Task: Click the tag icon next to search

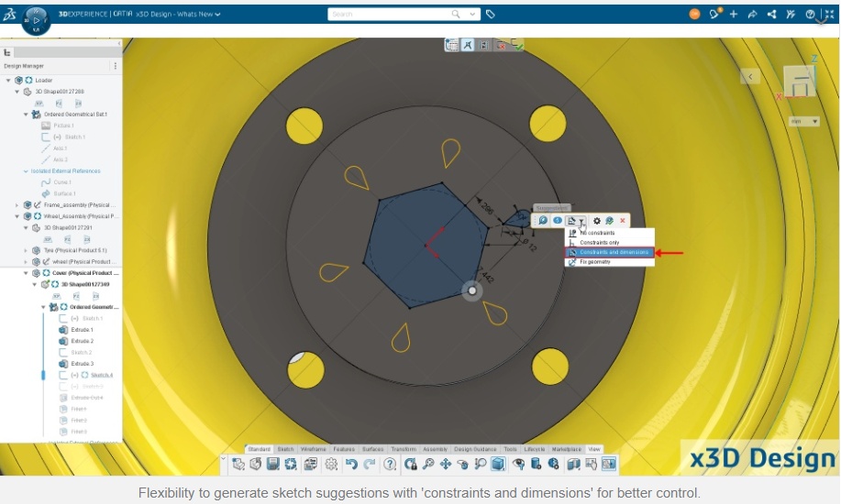Action: tap(491, 15)
